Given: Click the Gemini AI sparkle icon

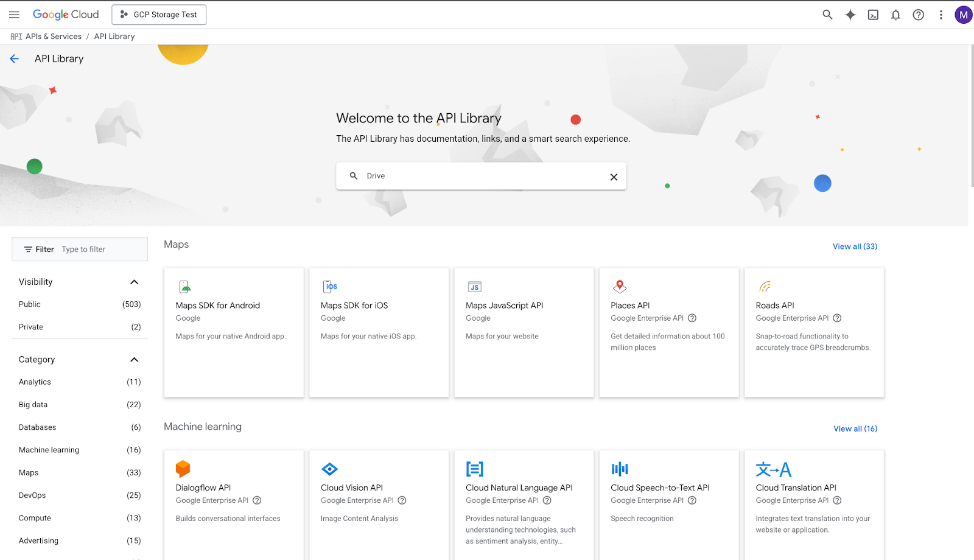Looking at the screenshot, I should point(850,15).
